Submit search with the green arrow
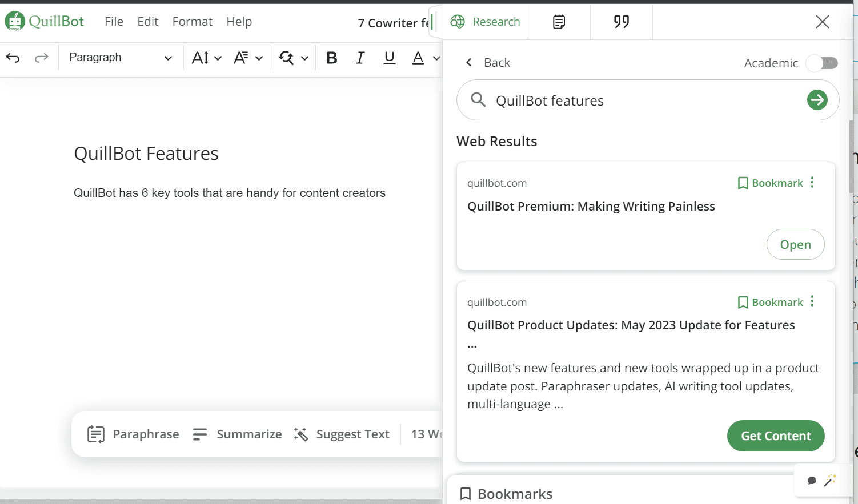 817,100
